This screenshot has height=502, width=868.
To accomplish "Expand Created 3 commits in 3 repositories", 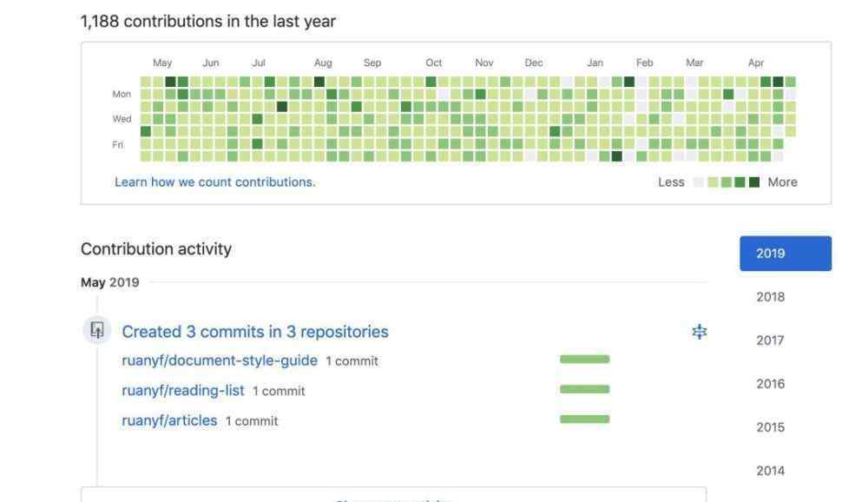I will (255, 332).
